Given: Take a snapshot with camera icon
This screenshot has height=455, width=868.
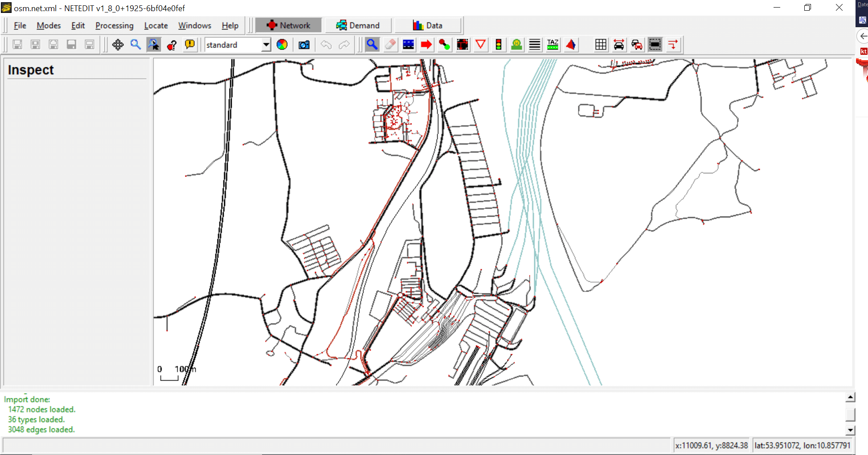Looking at the screenshot, I should [304, 45].
